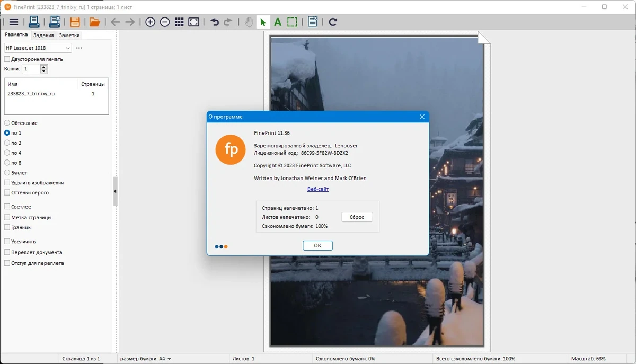Toggle the Оттенки серого checkbox
This screenshot has height=364, width=636.
point(7,193)
